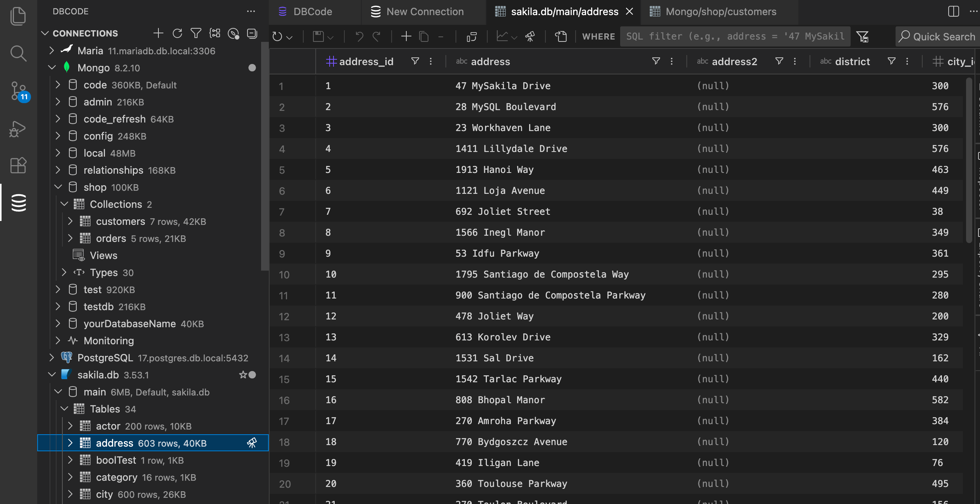Collapse the shop database node
This screenshot has width=980, height=504.
click(58, 187)
